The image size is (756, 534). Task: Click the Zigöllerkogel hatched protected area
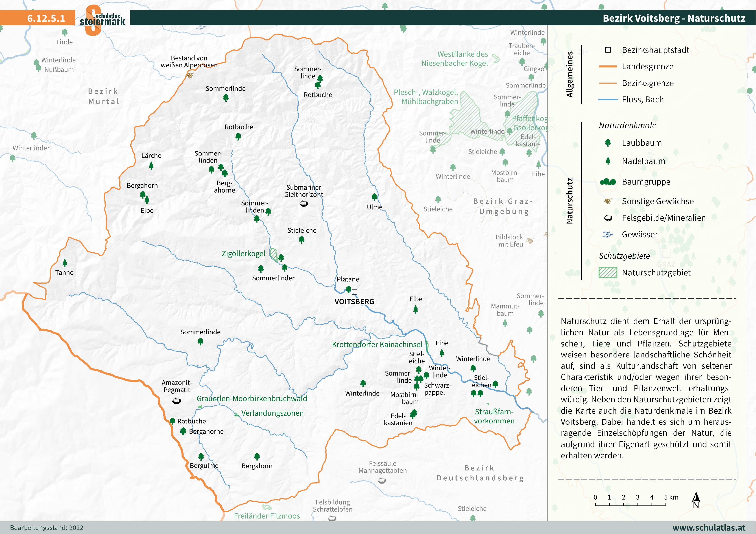click(273, 254)
